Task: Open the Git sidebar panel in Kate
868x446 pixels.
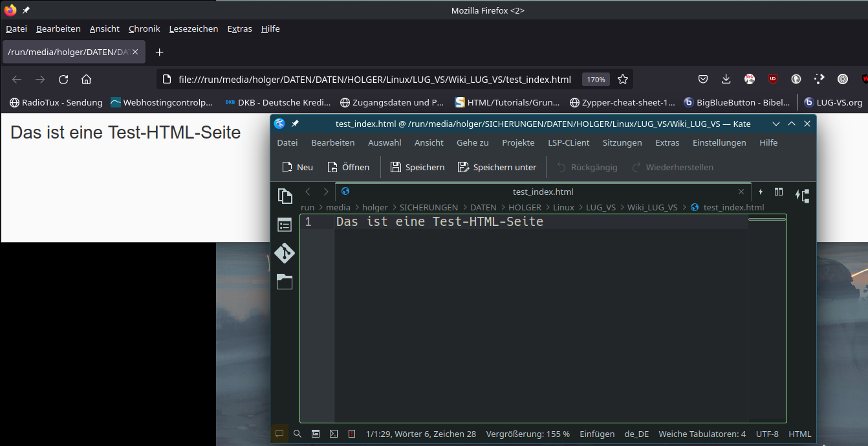Action: [285, 253]
